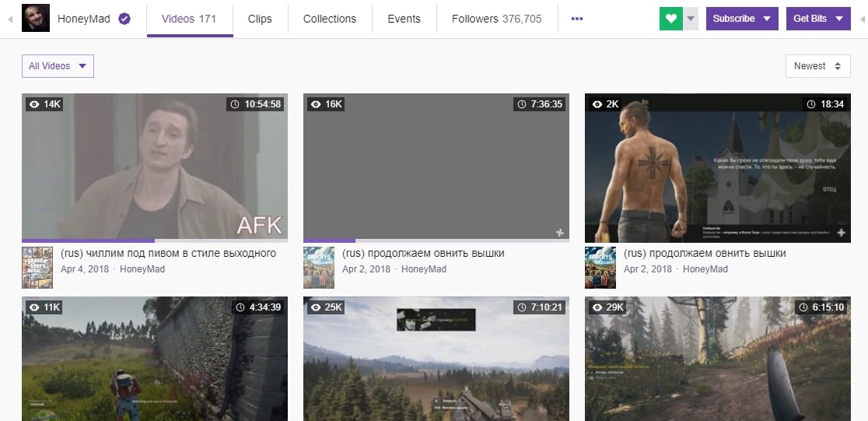The image size is (868, 421).
Task: Click Far Cry 5 box art under 18:34 video
Action: point(600,268)
